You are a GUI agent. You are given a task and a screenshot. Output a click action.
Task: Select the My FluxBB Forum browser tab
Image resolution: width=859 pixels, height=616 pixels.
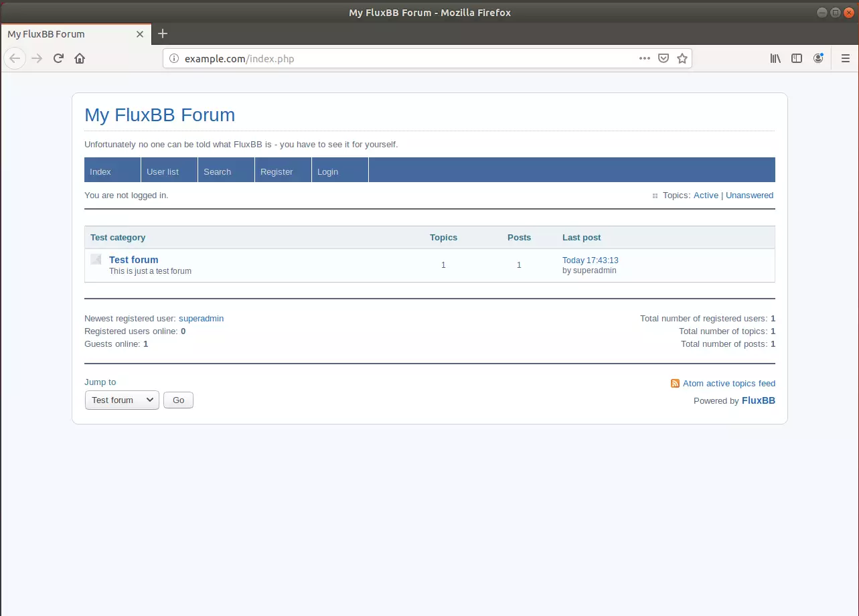[75, 34]
